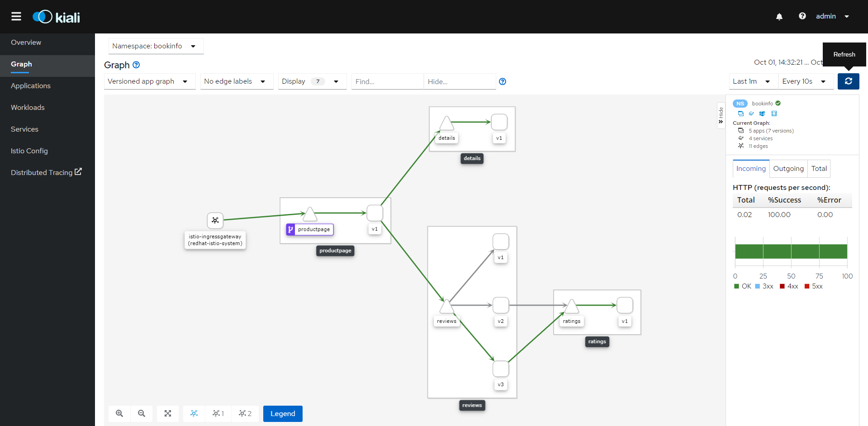868x426 pixels.
Task: Open the admin user dropdown
Action: click(x=833, y=16)
